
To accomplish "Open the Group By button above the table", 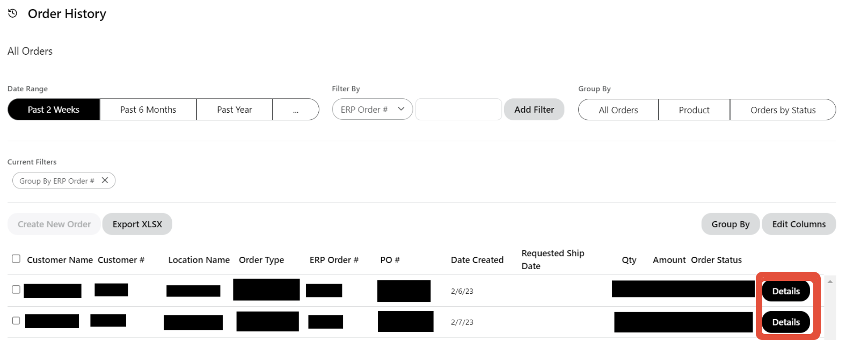I will [730, 224].
